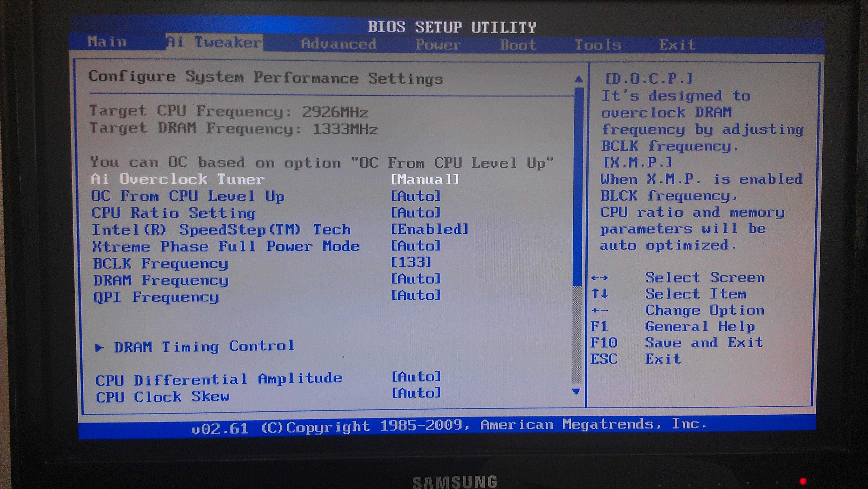Viewport: 868px width, 489px height.
Task: Open DRAM Frequency Auto option list
Action: (415, 279)
